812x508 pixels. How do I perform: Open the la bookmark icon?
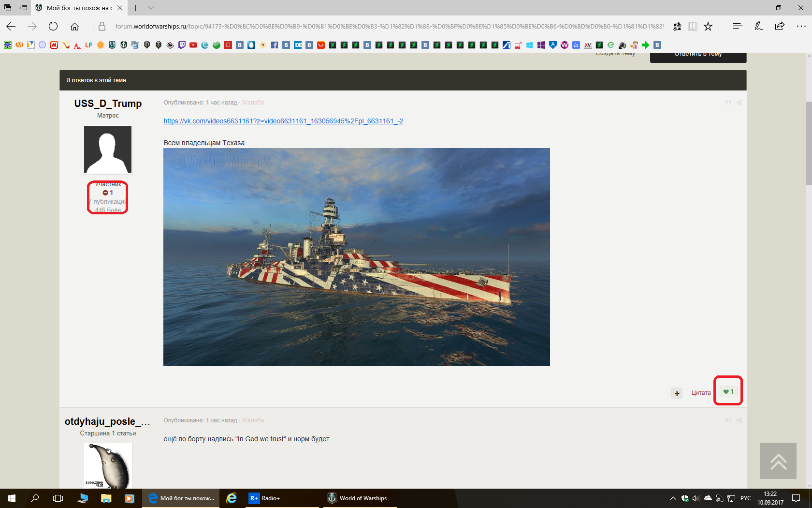(576, 45)
